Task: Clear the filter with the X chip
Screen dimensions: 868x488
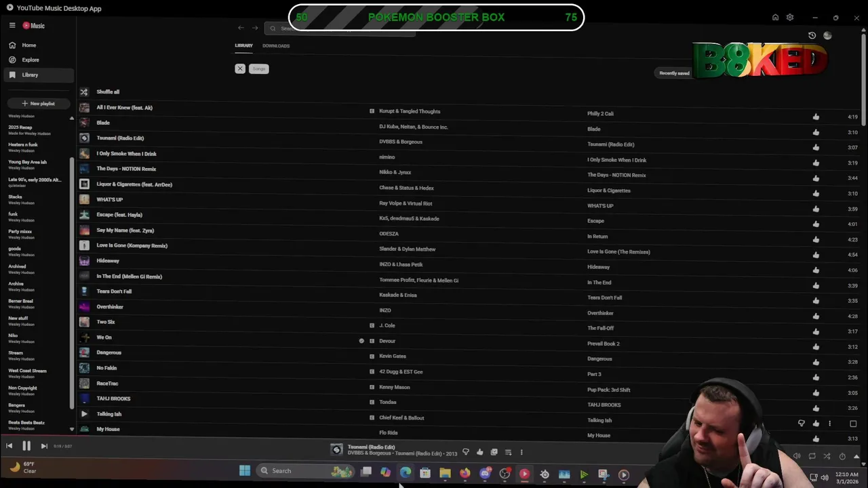Action: click(240, 68)
